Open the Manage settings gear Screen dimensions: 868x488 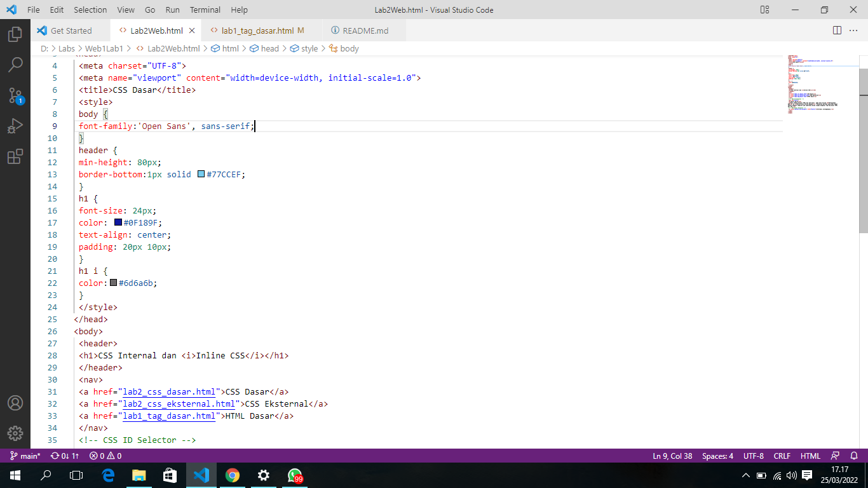(x=15, y=433)
